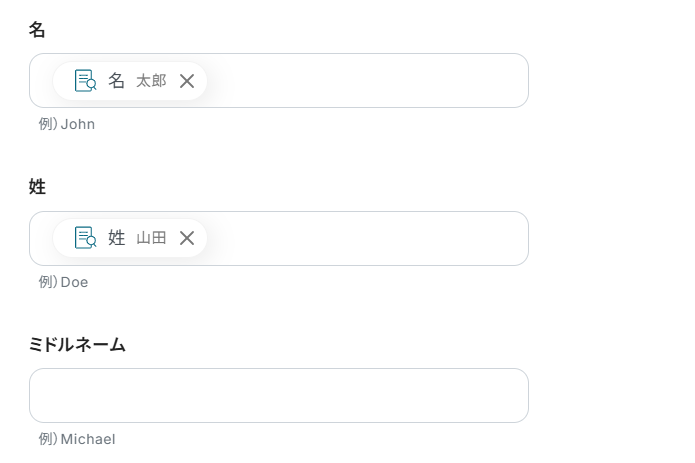Click the hint text 例) Michael
This screenshot has width=695, height=463.
pos(77,439)
